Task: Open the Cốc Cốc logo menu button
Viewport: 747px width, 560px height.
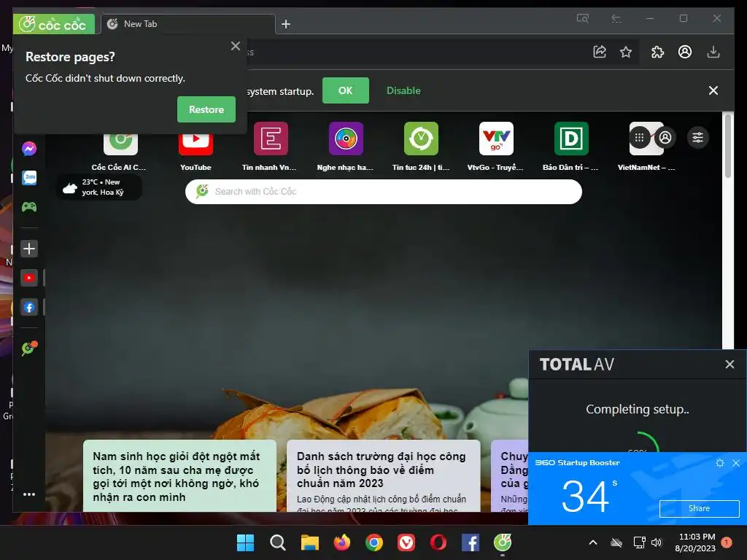Action: (x=54, y=24)
